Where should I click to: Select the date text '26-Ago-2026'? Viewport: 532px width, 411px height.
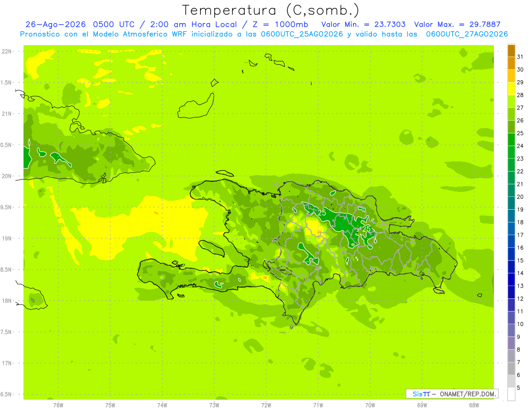tap(56, 24)
